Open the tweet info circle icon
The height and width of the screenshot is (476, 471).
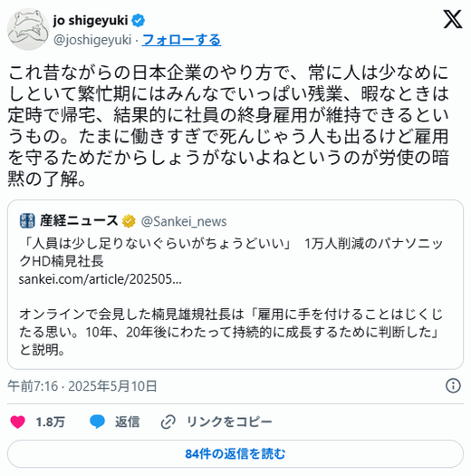pos(453,386)
